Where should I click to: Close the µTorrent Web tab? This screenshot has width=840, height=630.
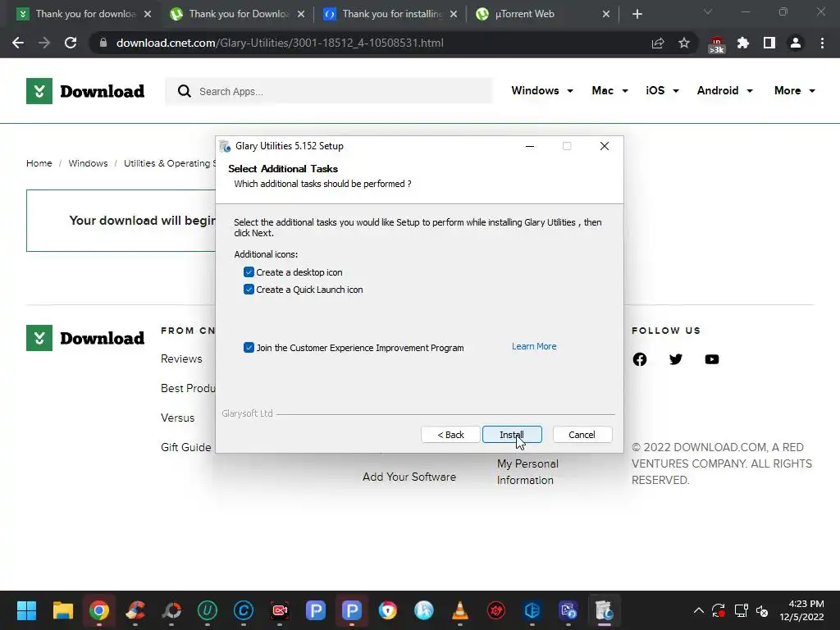coord(606,14)
